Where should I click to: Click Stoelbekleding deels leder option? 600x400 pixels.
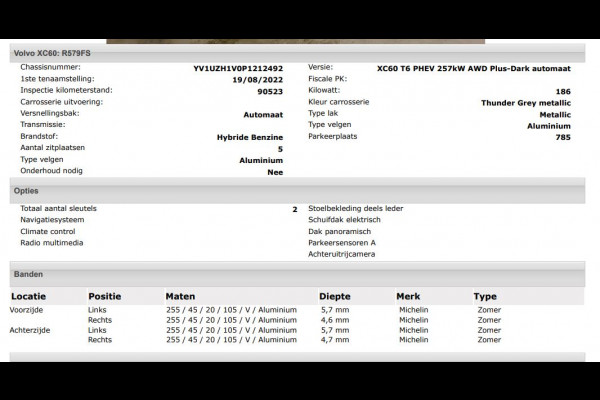click(355, 209)
